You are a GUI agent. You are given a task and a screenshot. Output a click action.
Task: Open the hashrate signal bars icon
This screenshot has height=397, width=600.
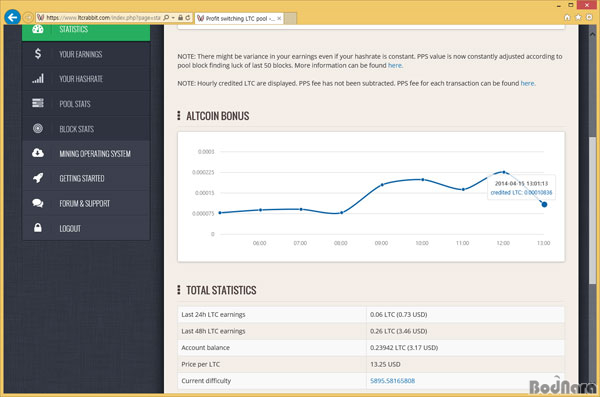(38, 78)
